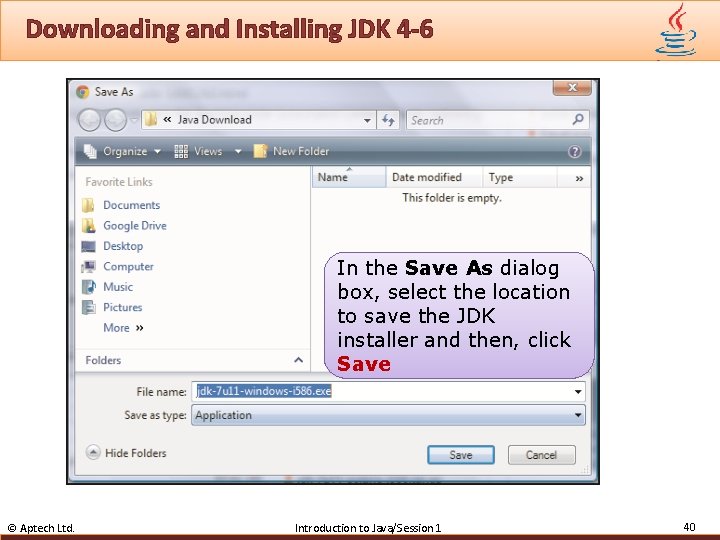This screenshot has width=720, height=540.
Task: Expand the Views dropdown arrow
Action: (x=238, y=151)
